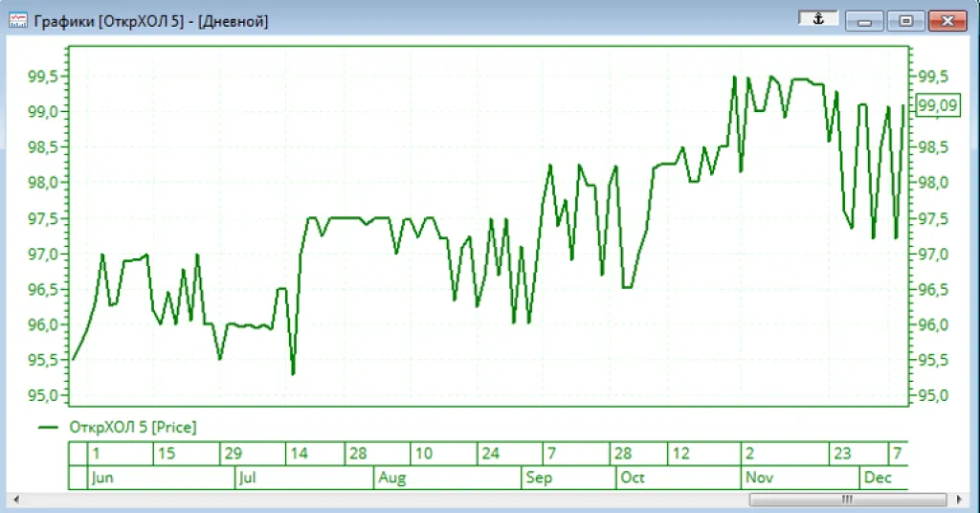
Task: Click empty scrollbar track left of thumb
Action: (x=383, y=500)
